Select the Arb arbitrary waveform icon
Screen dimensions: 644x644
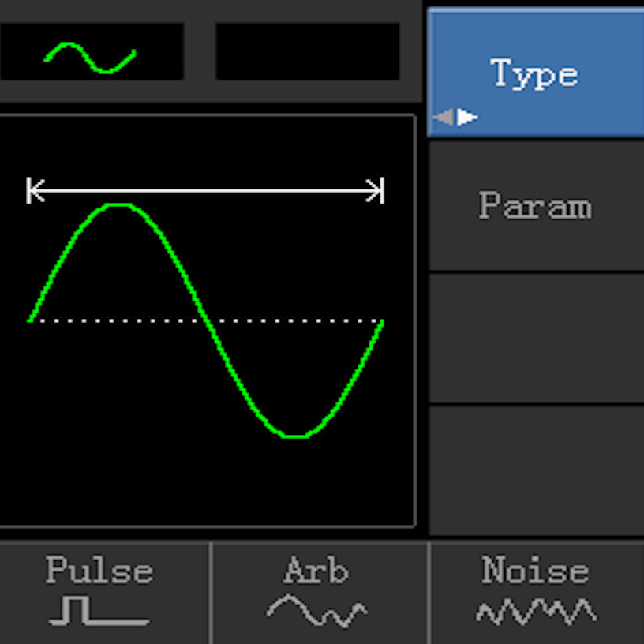click(316, 611)
